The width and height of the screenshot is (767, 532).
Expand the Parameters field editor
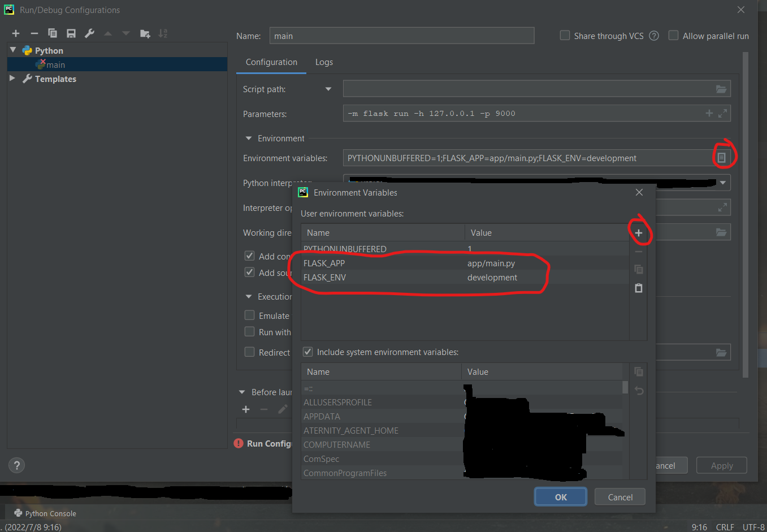tap(722, 113)
